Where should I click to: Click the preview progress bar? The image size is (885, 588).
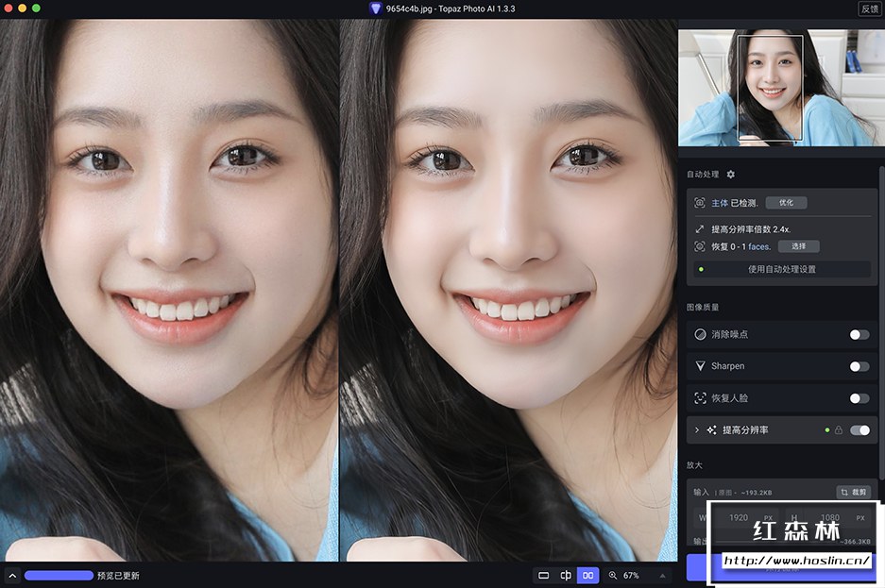click(x=59, y=576)
